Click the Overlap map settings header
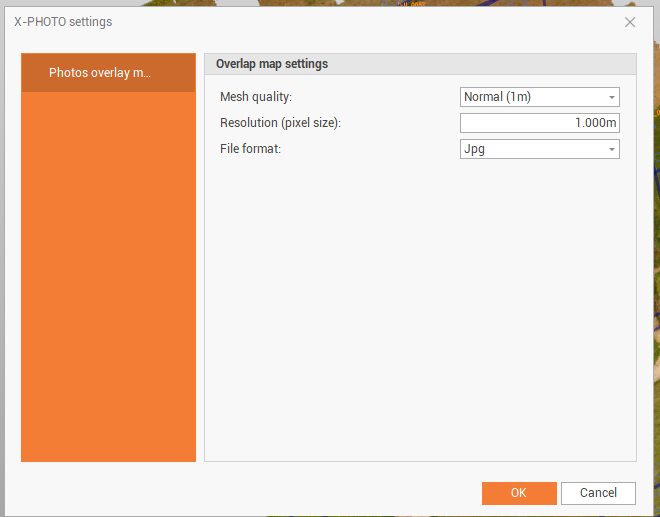 pyautogui.click(x=272, y=64)
